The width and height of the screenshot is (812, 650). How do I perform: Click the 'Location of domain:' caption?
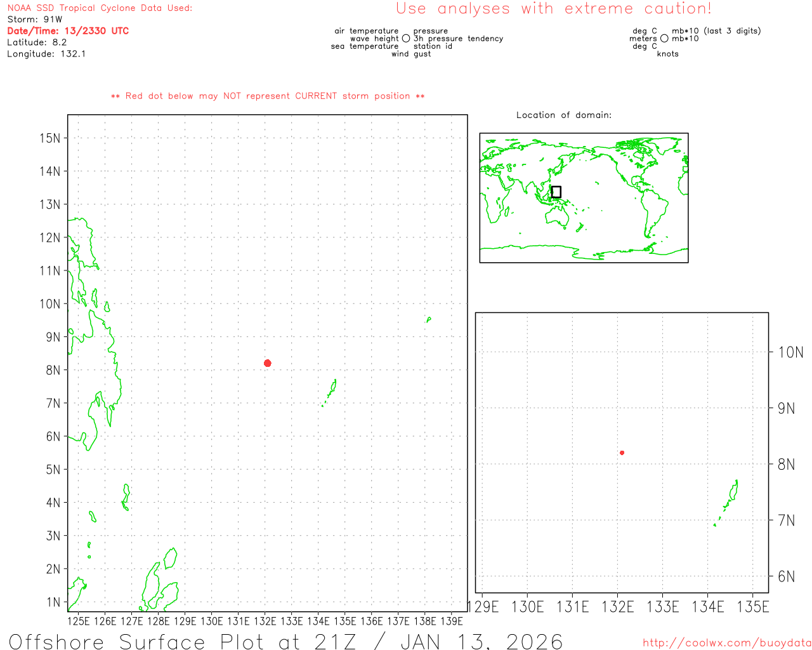point(563,115)
